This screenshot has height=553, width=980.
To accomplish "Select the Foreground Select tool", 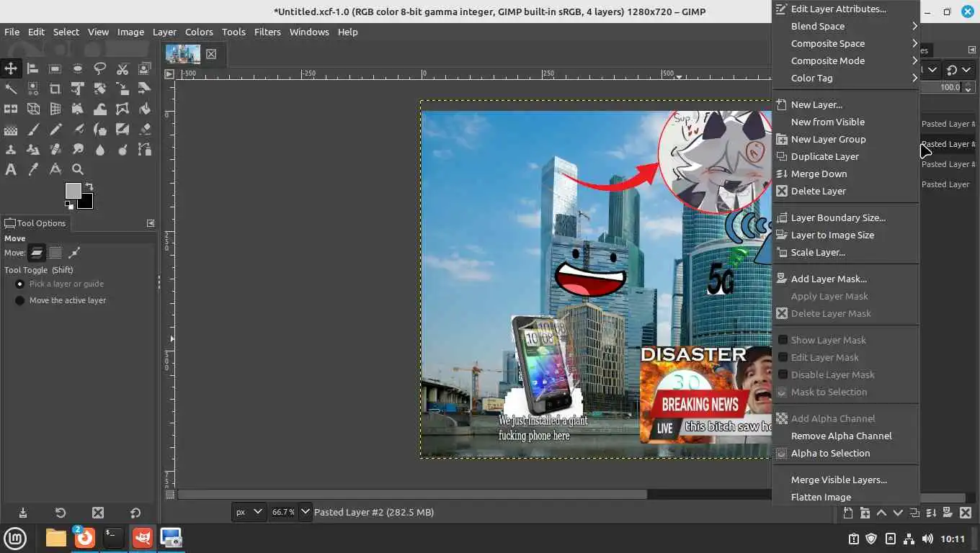I will pyautogui.click(x=145, y=69).
